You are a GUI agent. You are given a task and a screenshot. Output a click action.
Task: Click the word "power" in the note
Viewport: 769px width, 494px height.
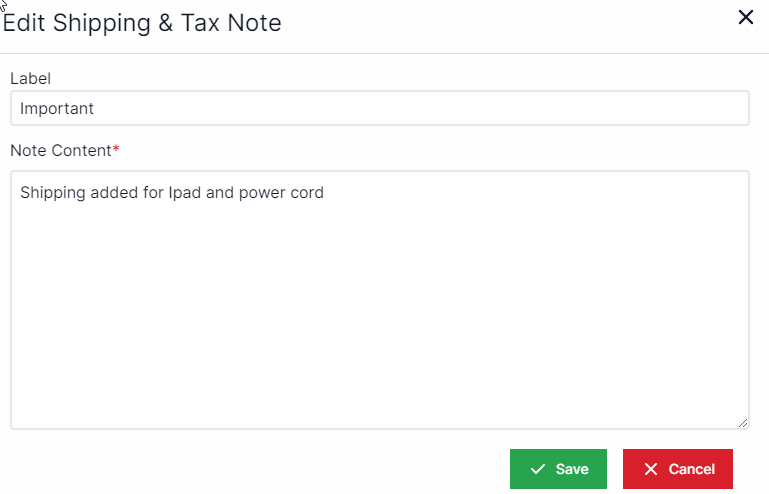262,192
